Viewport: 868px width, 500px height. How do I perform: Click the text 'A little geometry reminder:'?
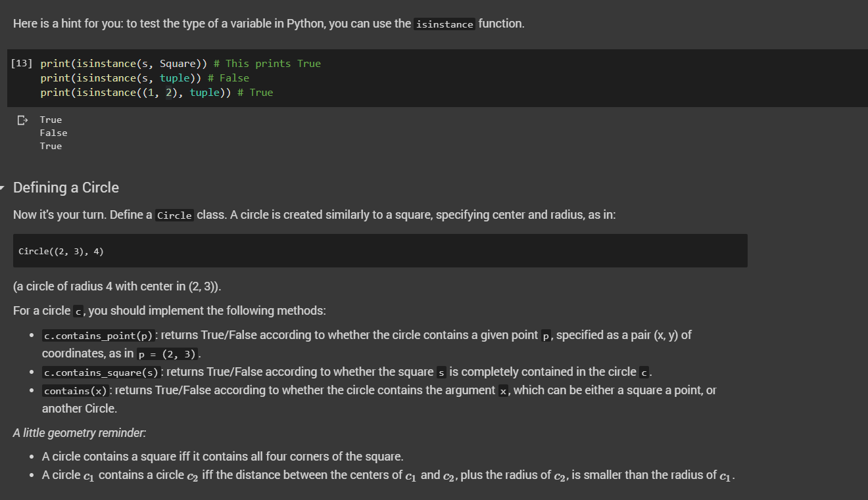click(80, 433)
